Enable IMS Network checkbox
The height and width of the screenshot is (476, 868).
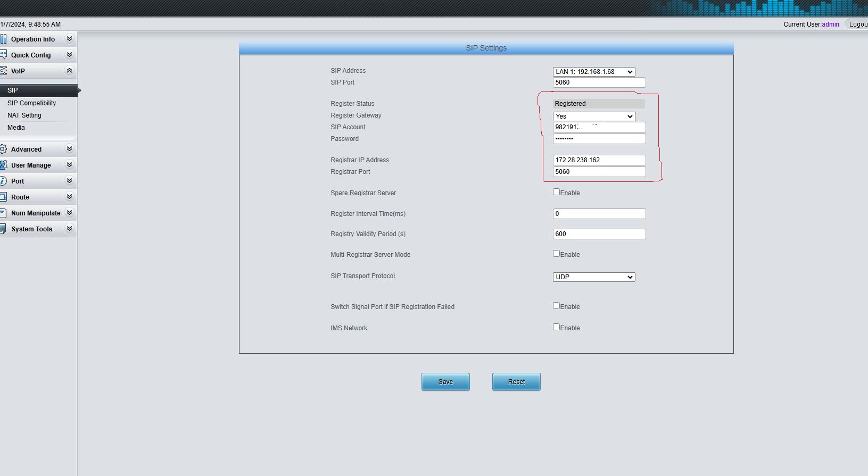coord(556,327)
